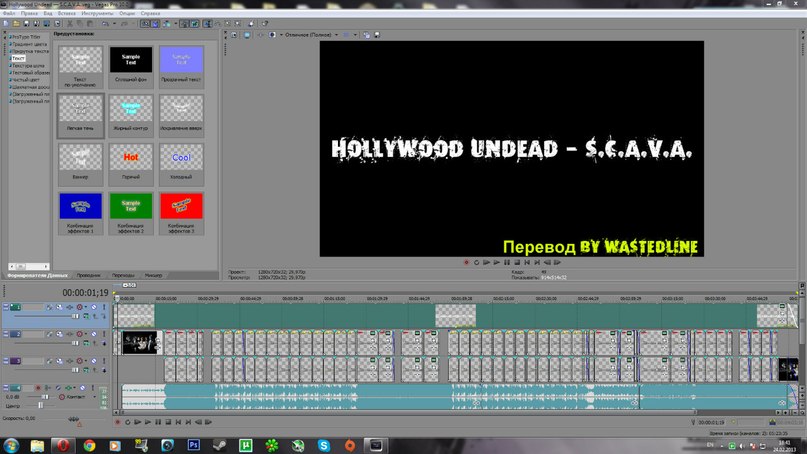Viewport: 807px width, 454px height.
Task: Open video preview properties icon
Action: (x=234, y=35)
